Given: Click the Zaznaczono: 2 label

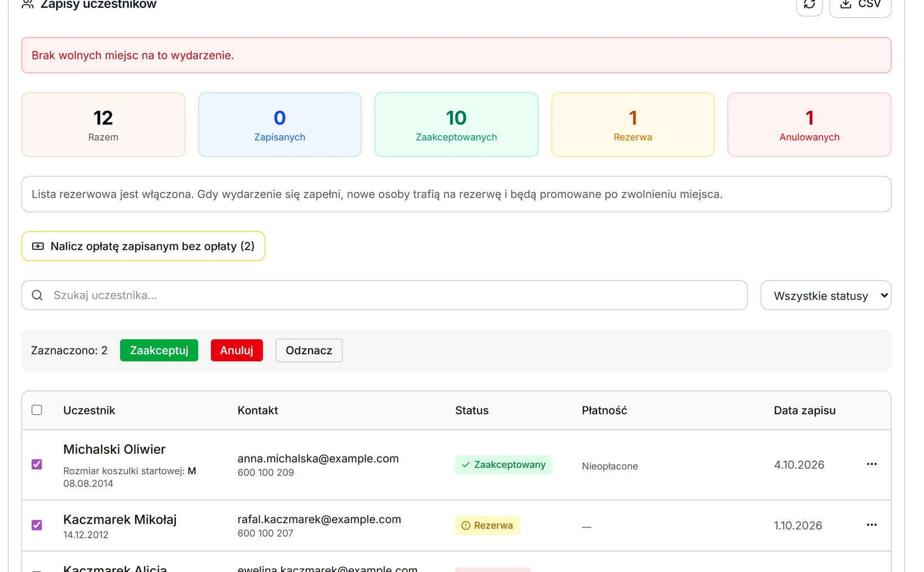Looking at the screenshot, I should coord(69,350).
